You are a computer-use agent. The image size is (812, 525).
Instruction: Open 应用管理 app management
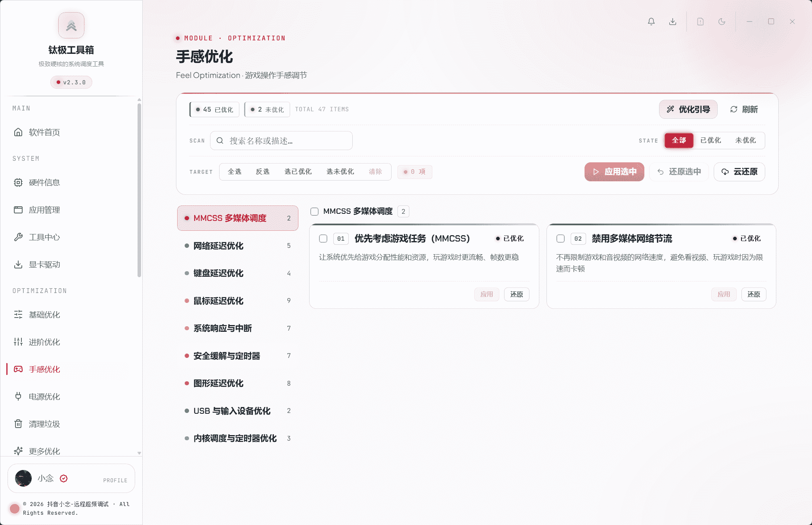(71, 210)
